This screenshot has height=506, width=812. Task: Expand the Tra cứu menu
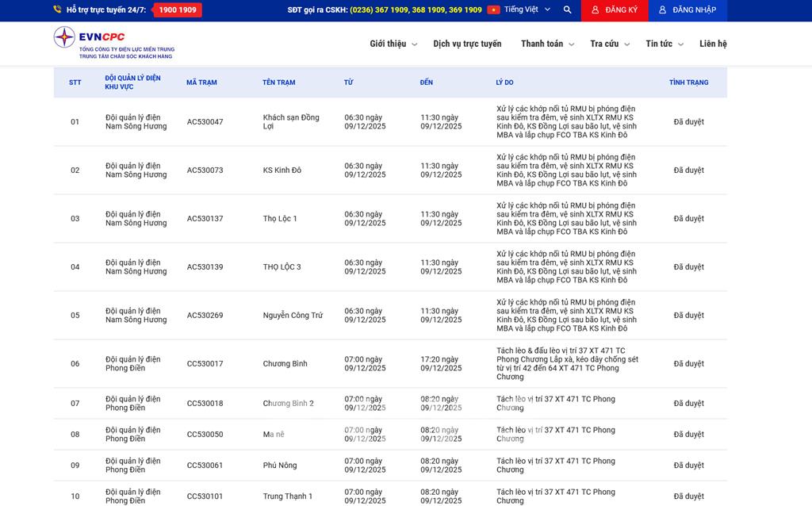[x=609, y=44]
